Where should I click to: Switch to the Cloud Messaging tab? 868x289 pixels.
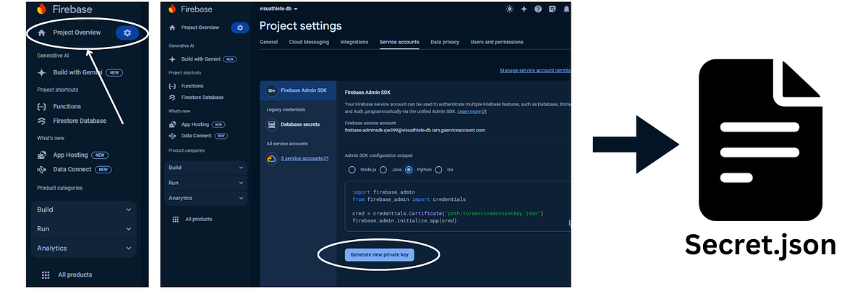[309, 42]
